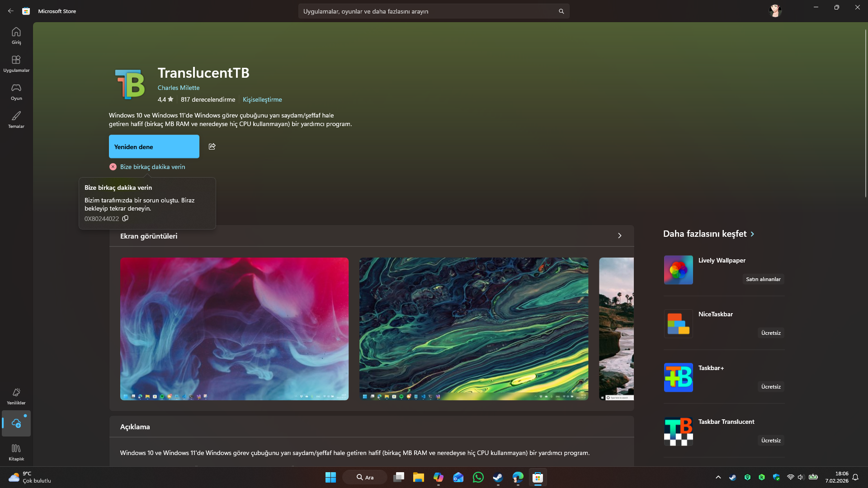Copy the error code 0X80244022
This screenshot has height=488, width=868.
[125, 218]
